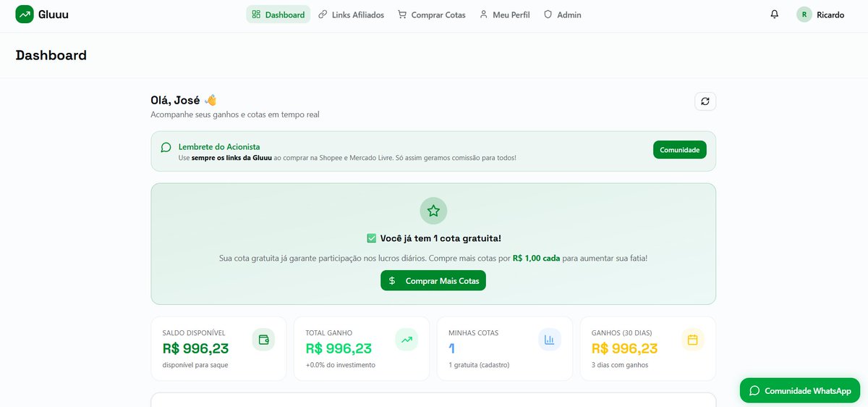Open the notifications bell
Screen dimensions: 868x407
pos(775,14)
